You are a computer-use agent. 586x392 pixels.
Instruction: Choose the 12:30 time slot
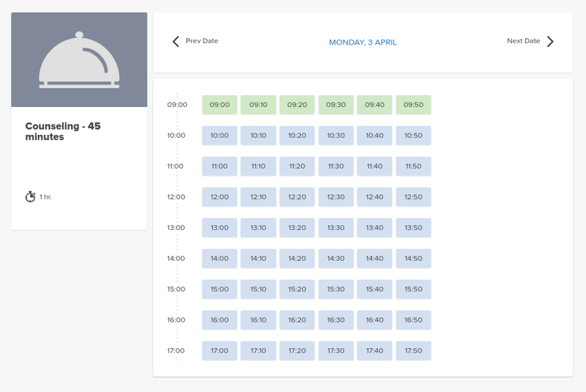coord(335,197)
